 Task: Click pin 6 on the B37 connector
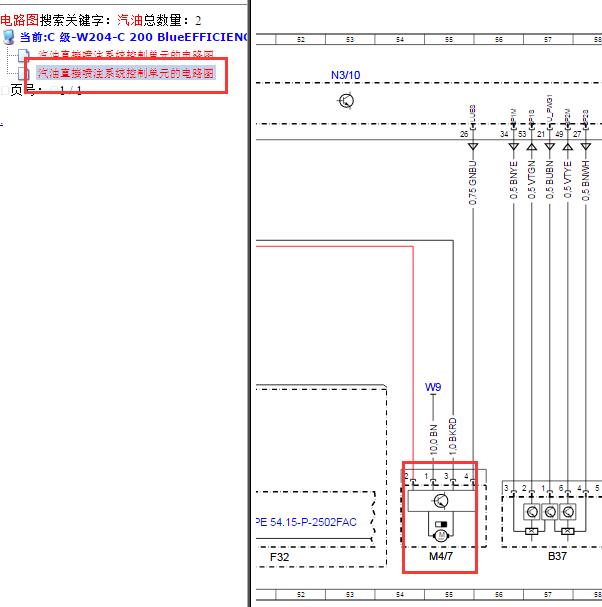pyautogui.click(x=561, y=488)
